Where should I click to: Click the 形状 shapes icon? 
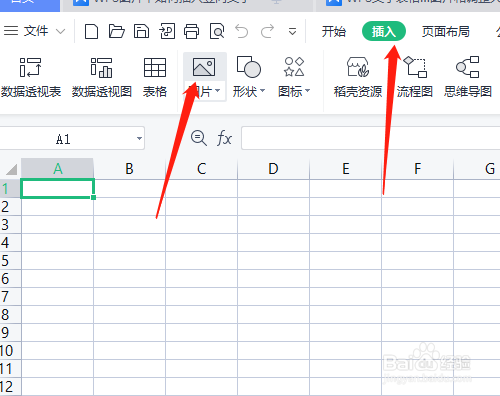[249, 67]
